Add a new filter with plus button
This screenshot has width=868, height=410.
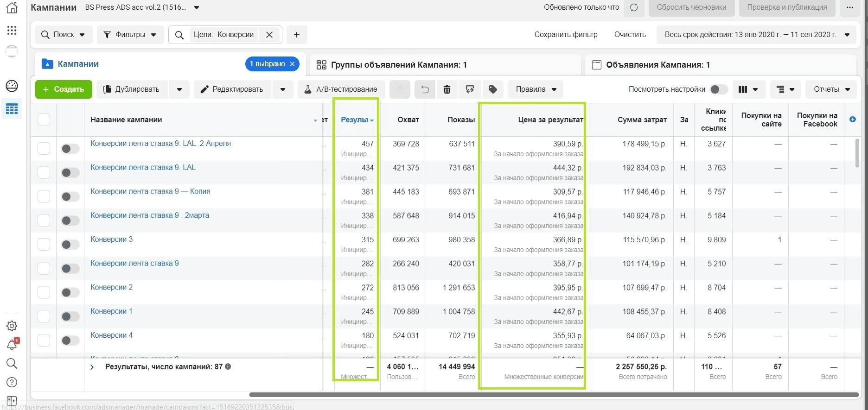(x=297, y=35)
